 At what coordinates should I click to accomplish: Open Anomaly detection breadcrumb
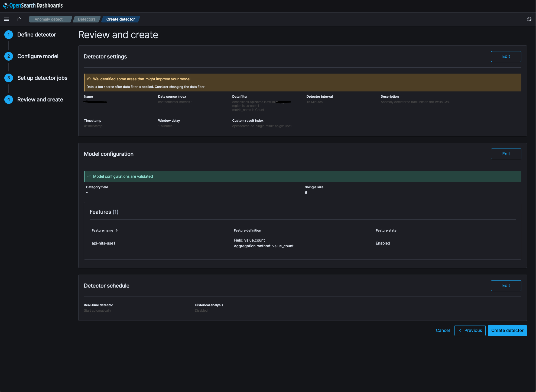(x=50, y=19)
